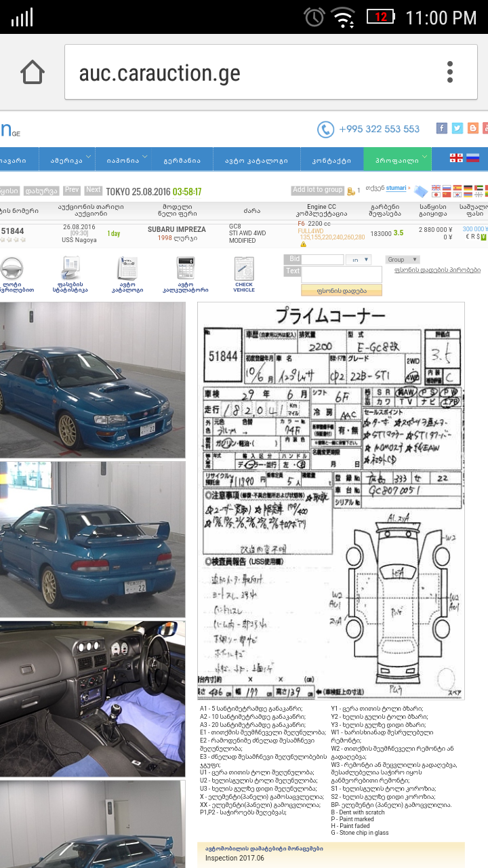Viewport: 488px width, 868px height.
Task: Click Add lot to group
Action: click(318, 190)
